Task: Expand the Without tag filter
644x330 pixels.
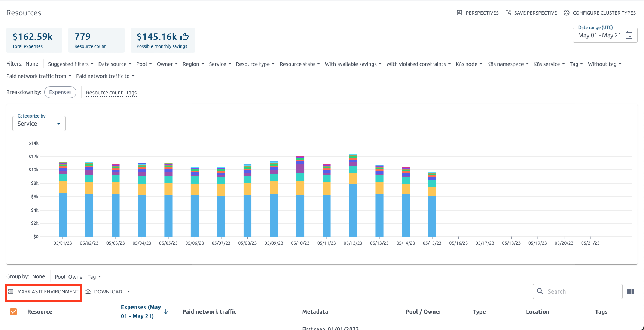Action: click(x=605, y=64)
